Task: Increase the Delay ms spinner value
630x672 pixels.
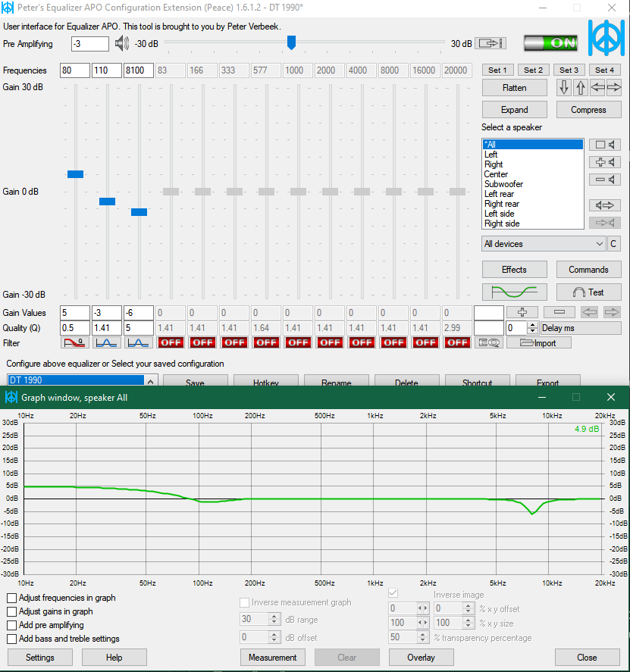Action: tap(533, 325)
